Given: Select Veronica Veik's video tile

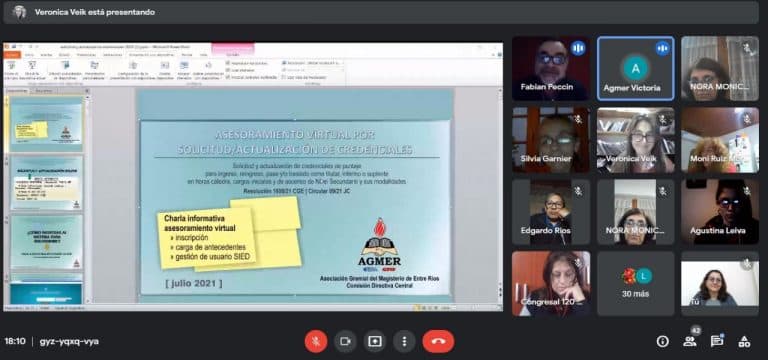Looking at the screenshot, I should pos(636,140).
